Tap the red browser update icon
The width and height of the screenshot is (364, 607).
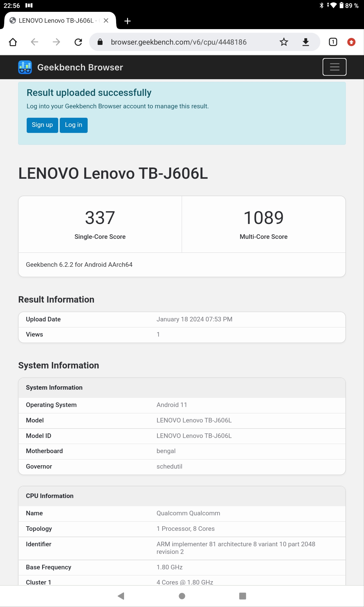351,42
